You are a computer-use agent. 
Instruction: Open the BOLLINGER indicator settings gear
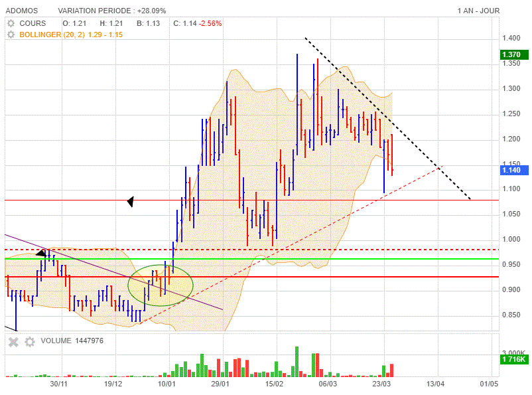11,35
